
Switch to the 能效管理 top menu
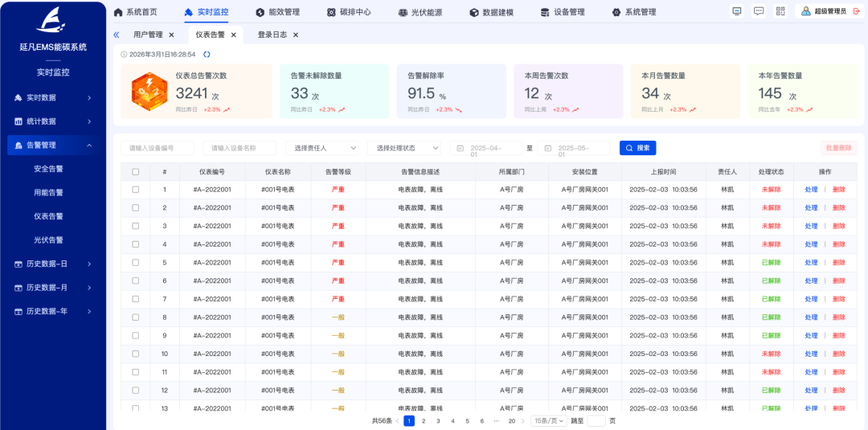point(277,12)
